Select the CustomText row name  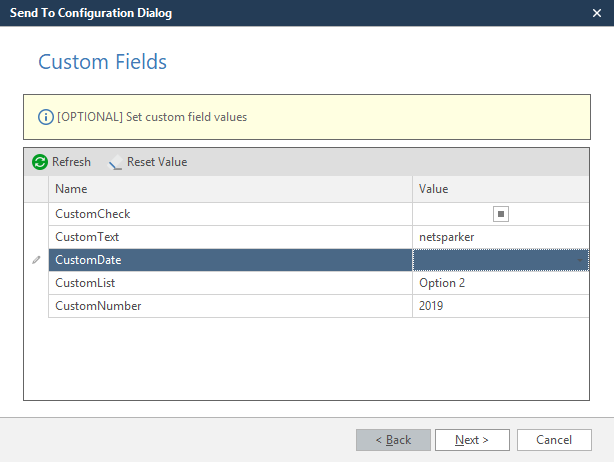pos(87,237)
